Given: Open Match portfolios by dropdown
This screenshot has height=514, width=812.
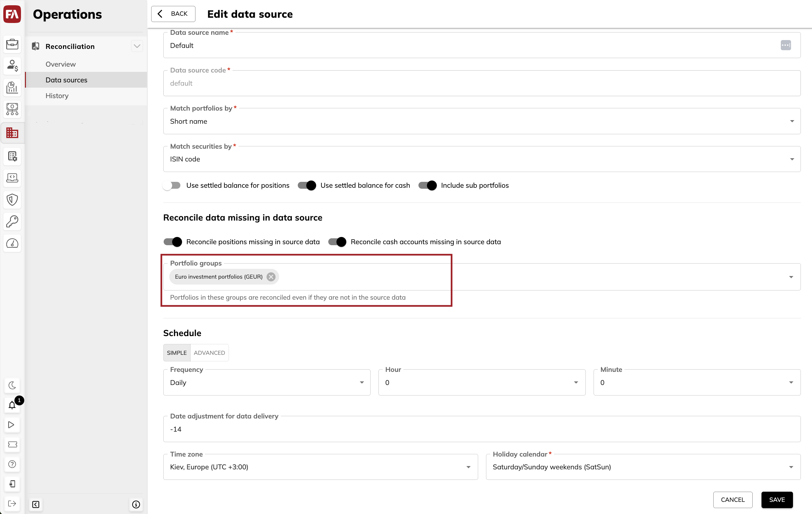Looking at the screenshot, I should [x=481, y=121].
